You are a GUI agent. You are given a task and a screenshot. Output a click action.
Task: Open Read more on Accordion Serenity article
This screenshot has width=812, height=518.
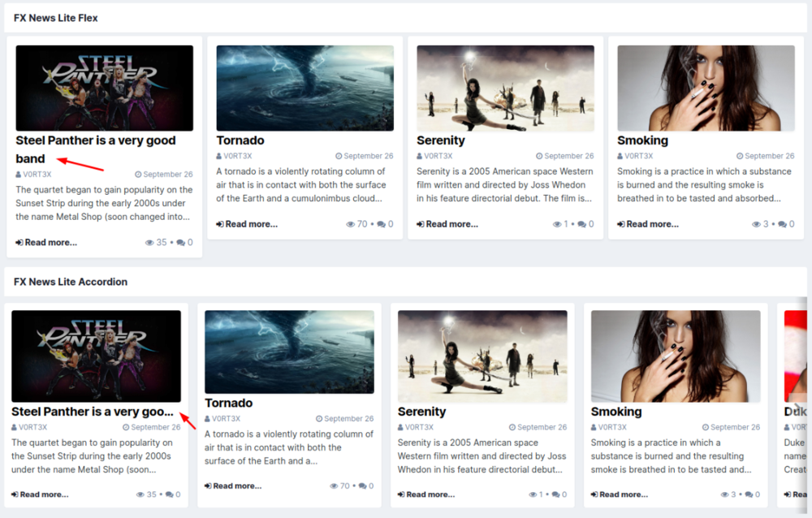click(x=425, y=494)
